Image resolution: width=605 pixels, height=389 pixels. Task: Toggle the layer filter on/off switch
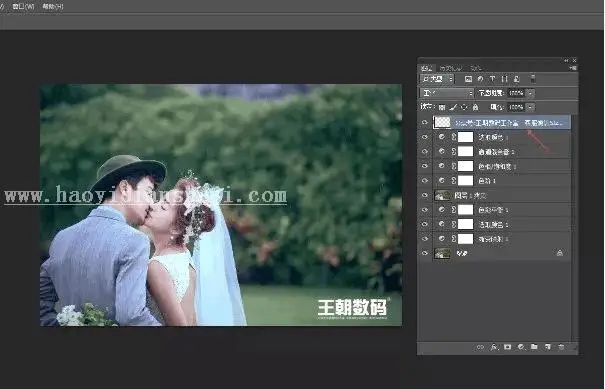533,79
